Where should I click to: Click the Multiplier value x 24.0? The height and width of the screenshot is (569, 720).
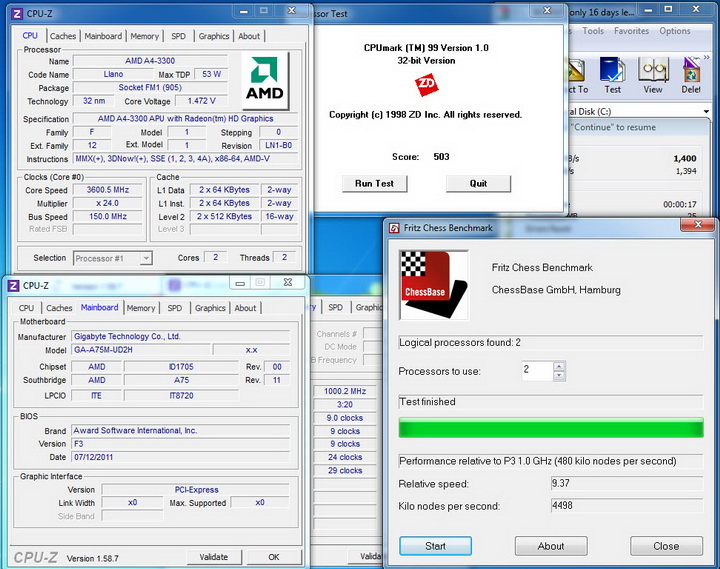(x=107, y=203)
